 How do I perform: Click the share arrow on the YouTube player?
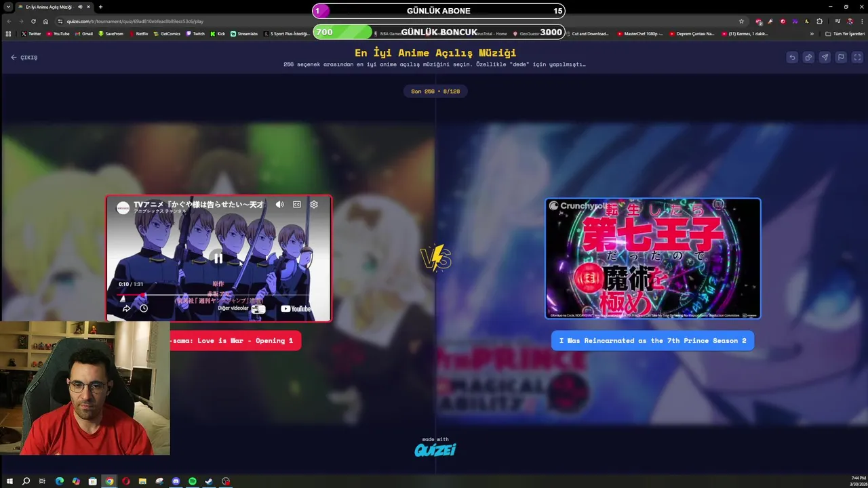(x=126, y=308)
